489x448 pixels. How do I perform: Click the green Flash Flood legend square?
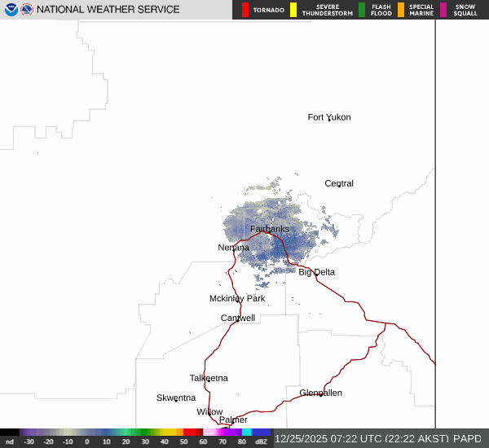pyautogui.click(x=362, y=10)
